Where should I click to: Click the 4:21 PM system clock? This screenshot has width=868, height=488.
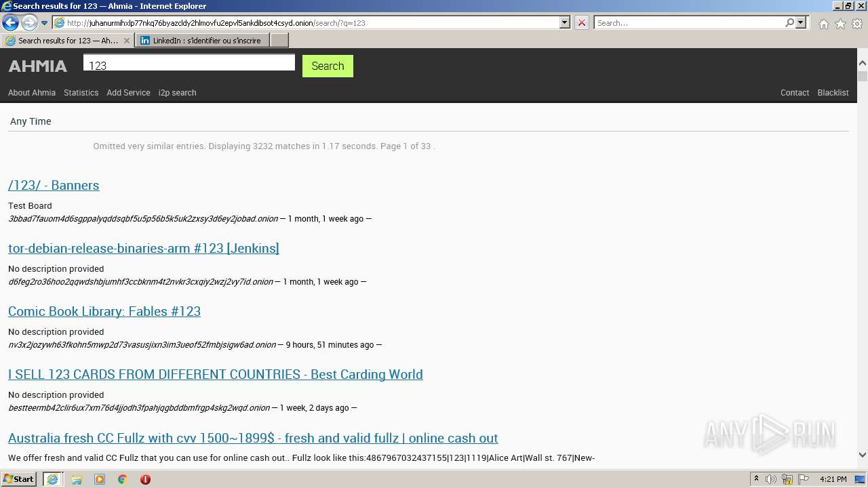tap(833, 479)
